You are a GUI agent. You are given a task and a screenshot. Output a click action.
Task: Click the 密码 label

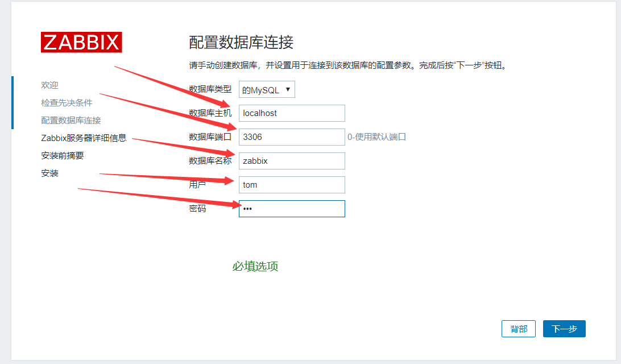point(197,208)
